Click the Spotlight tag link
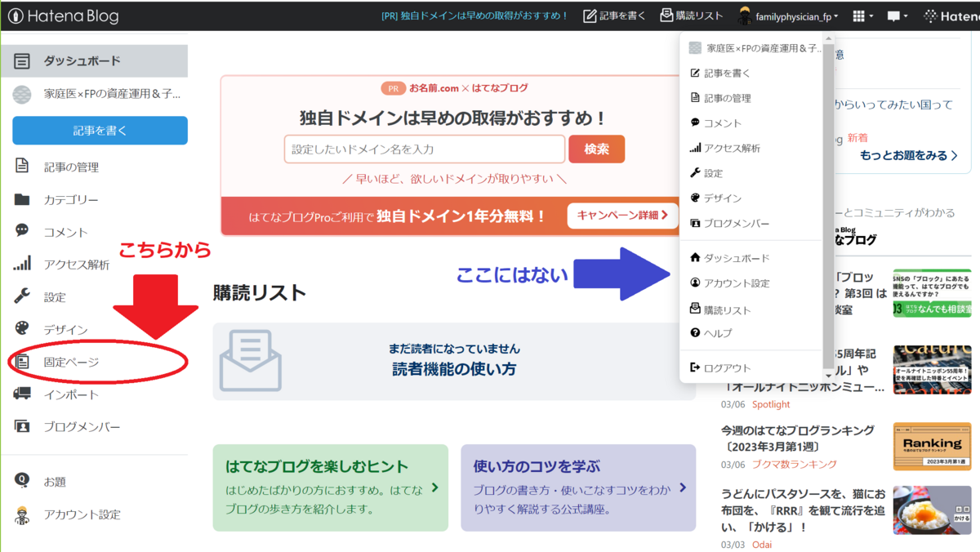Viewport: 980px width, 552px height. tap(771, 404)
